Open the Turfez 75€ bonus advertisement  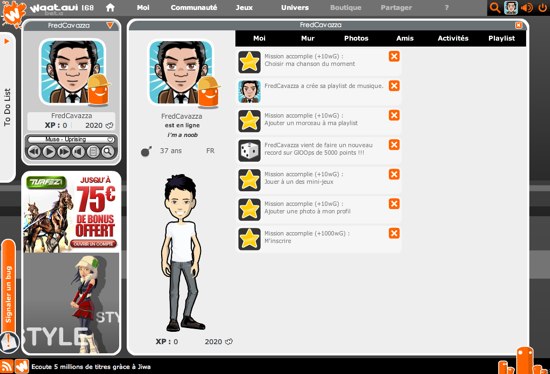coord(72,212)
